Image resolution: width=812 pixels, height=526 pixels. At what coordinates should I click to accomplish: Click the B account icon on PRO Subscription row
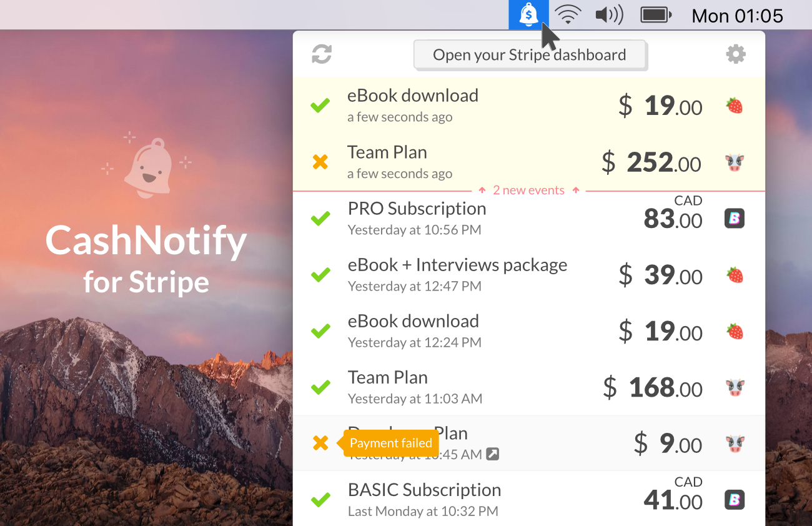735,218
